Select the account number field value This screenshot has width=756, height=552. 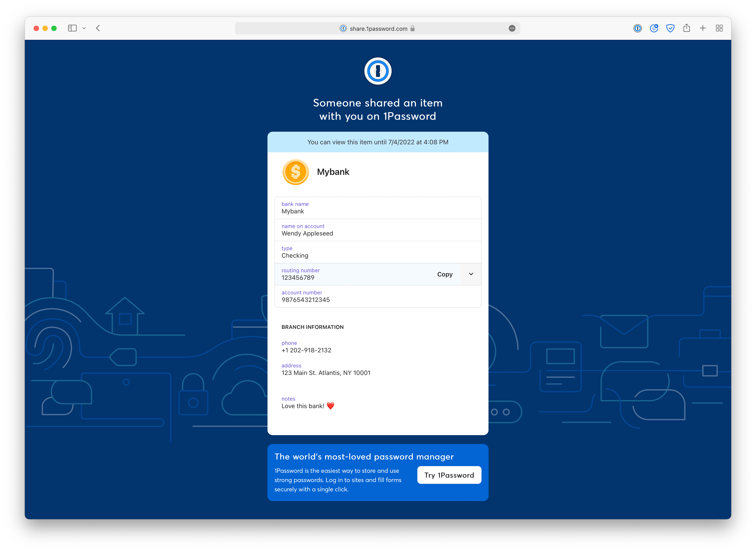(x=306, y=299)
